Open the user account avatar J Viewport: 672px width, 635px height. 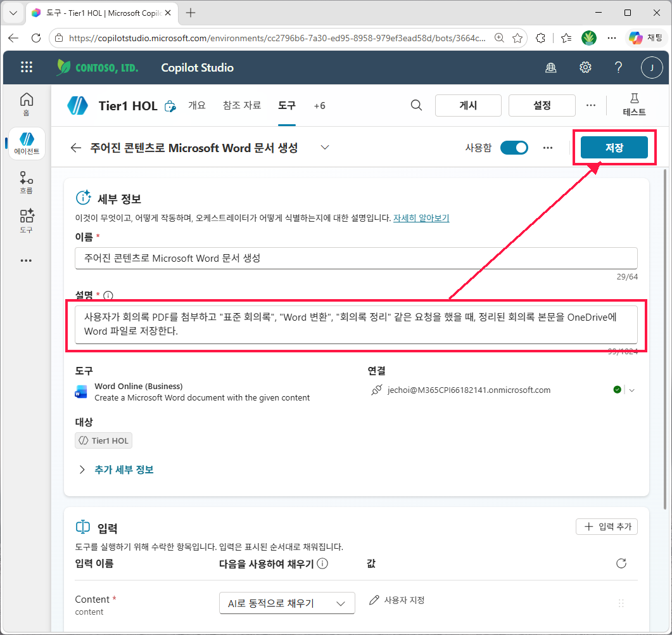[x=652, y=67]
